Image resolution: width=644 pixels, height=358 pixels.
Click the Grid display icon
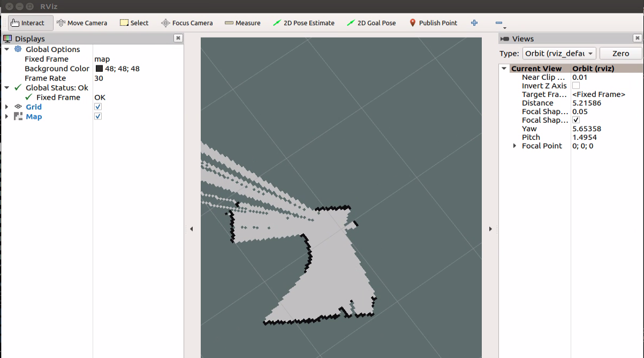(x=18, y=107)
